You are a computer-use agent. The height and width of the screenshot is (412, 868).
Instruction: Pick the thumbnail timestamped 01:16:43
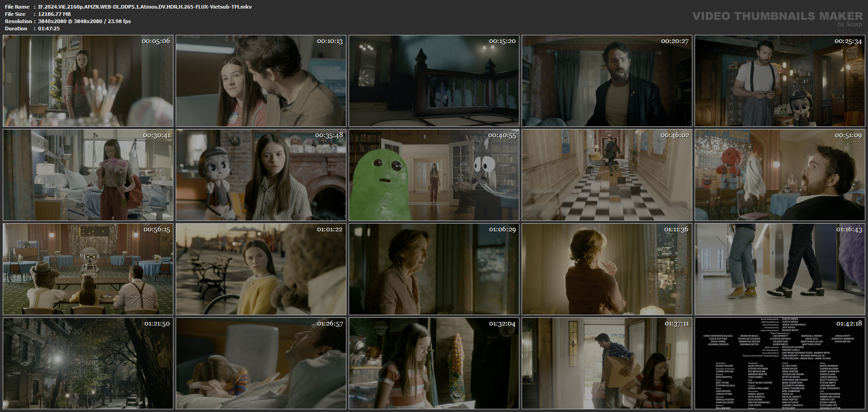click(780, 269)
